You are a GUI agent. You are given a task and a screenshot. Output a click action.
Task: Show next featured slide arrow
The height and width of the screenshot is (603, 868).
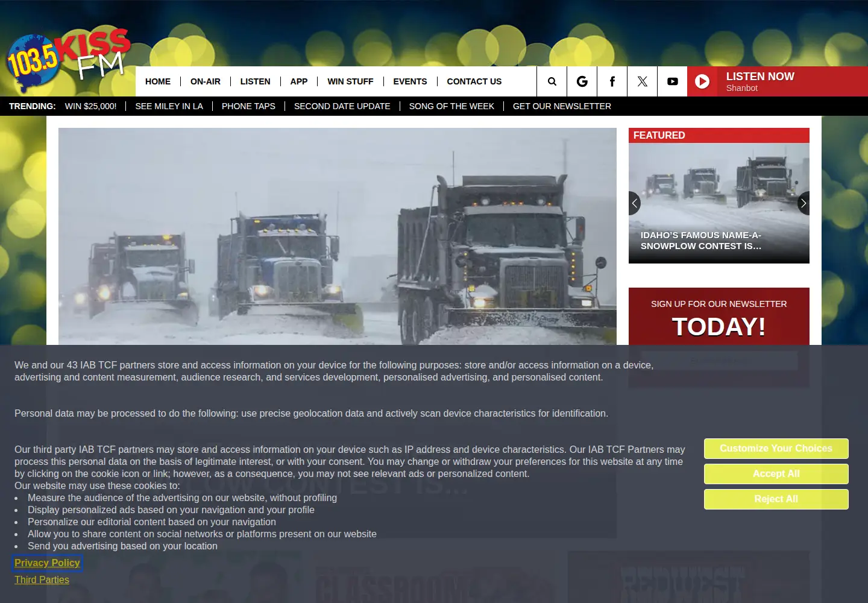(x=804, y=203)
